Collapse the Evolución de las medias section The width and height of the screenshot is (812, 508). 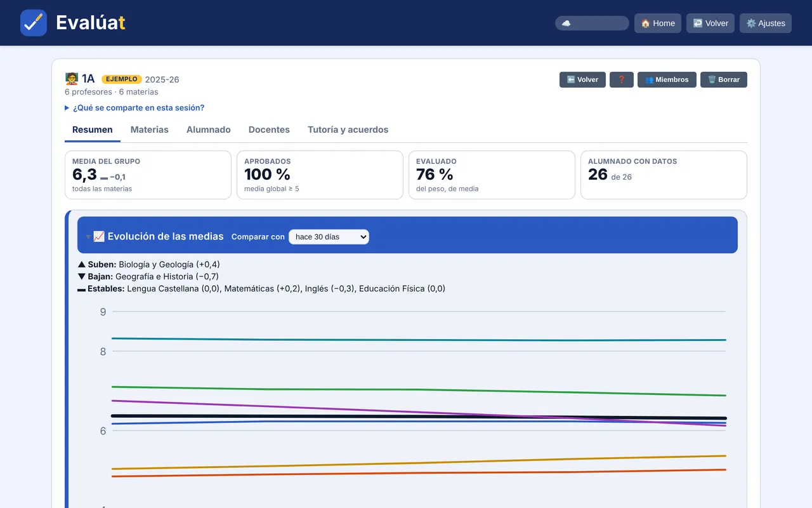[88, 237]
